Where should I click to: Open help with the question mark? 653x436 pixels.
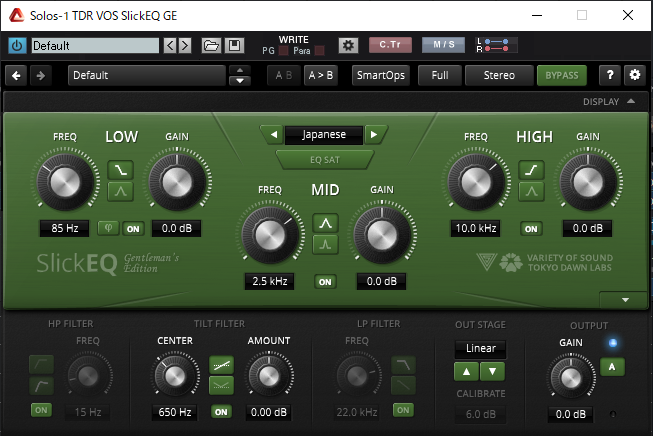[x=610, y=75]
